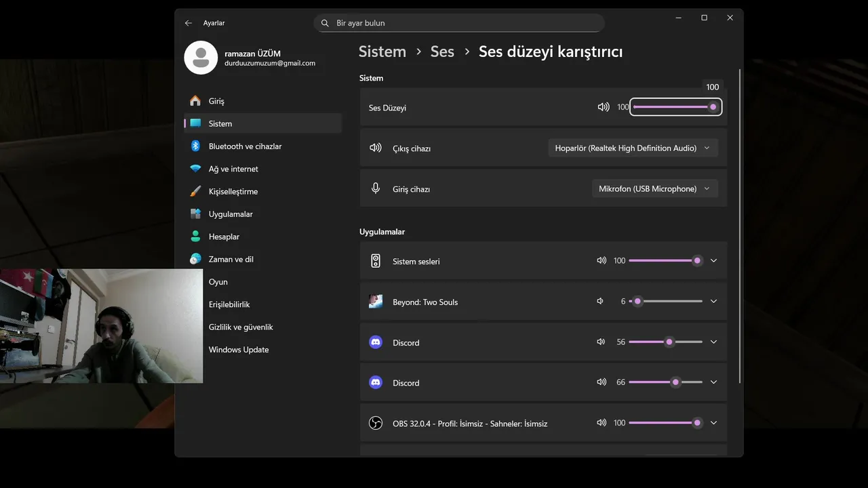Image resolution: width=868 pixels, height=488 pixels.
Task: Click the search magnifier icon
Action: pyautogui.click(x=325, y=23)
